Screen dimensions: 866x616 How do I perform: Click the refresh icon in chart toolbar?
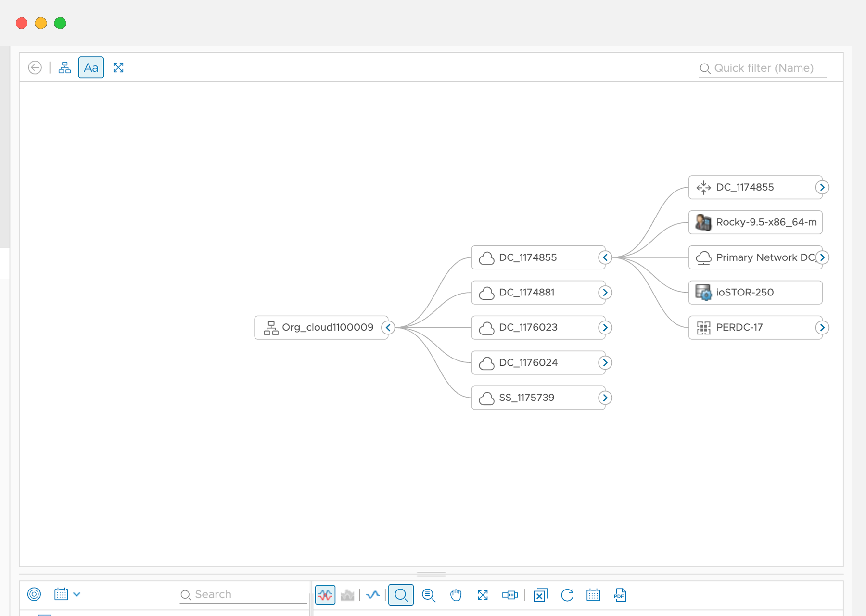pos(567,595)
